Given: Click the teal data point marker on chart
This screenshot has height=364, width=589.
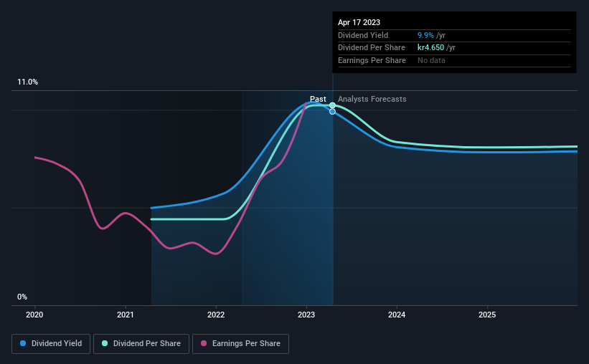Looking at the screenshot, I should [332, 105].
